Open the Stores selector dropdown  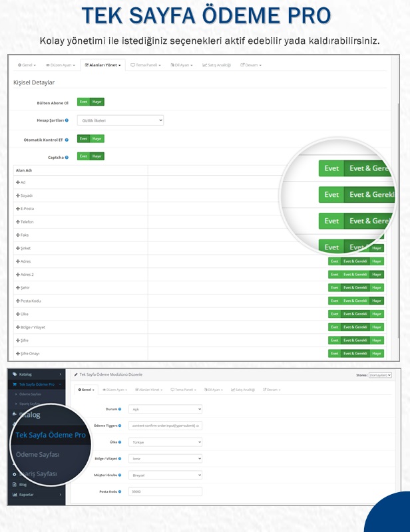click(380, 375)
